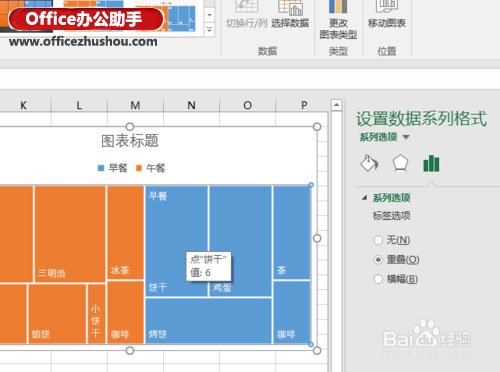Click Move Chart (移动图表) button
The width and height of the screenshot is (500, 372).
coord(387,14)
